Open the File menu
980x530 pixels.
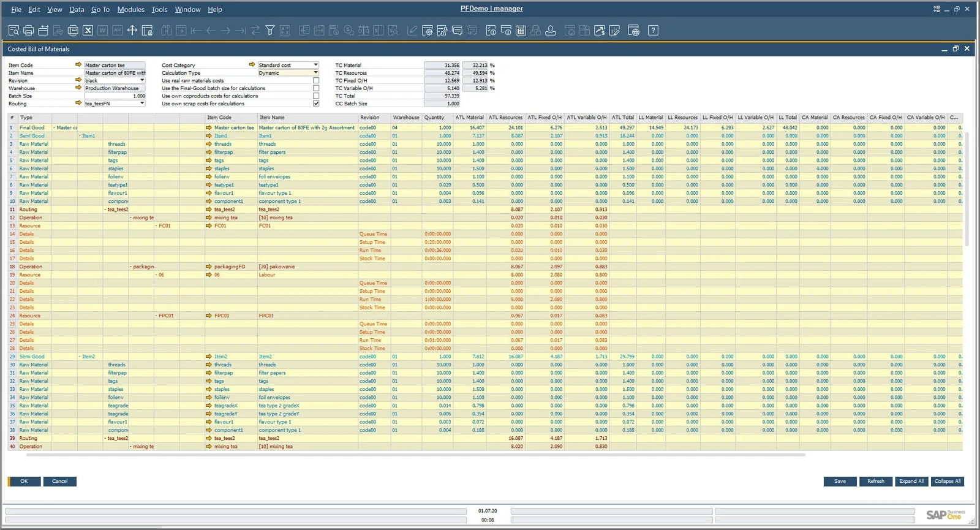(x=16, y=9)
